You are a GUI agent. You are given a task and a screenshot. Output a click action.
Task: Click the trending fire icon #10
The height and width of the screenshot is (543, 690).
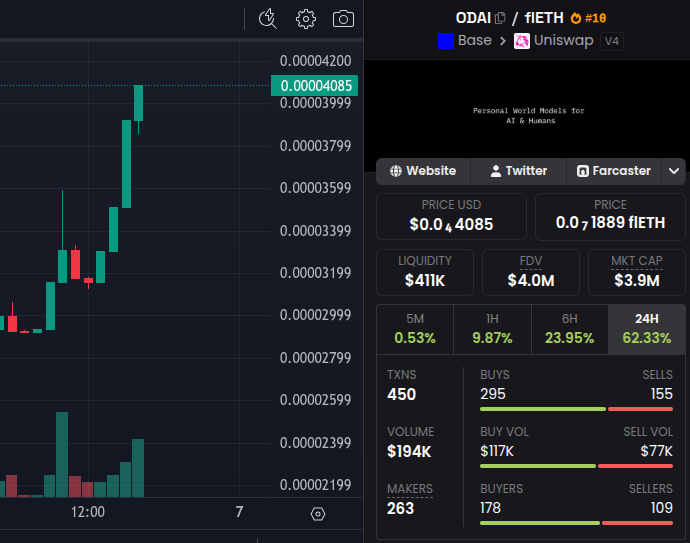pyautogui.click(x=588, y=18)
